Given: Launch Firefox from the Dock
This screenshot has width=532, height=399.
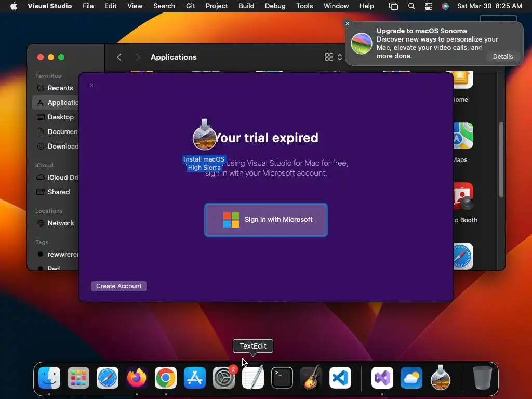Looking at the screenshot, I should coord(137,378).
